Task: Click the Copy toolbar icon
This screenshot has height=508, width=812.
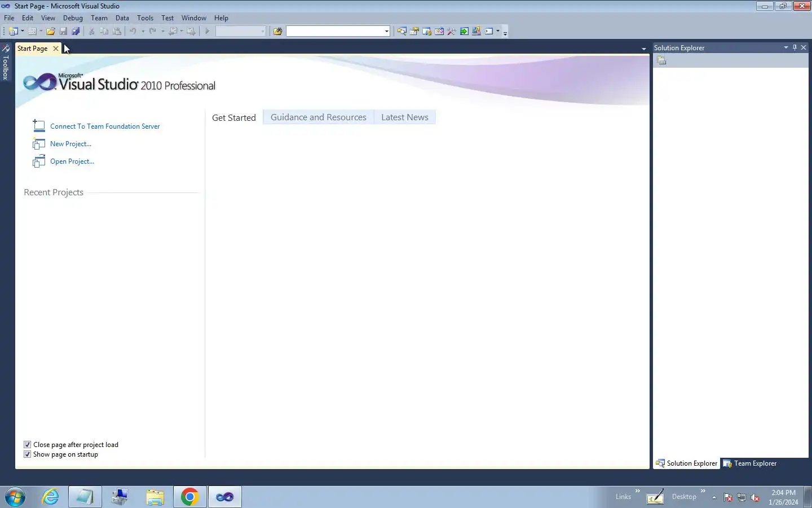Action: click(104, 32)
